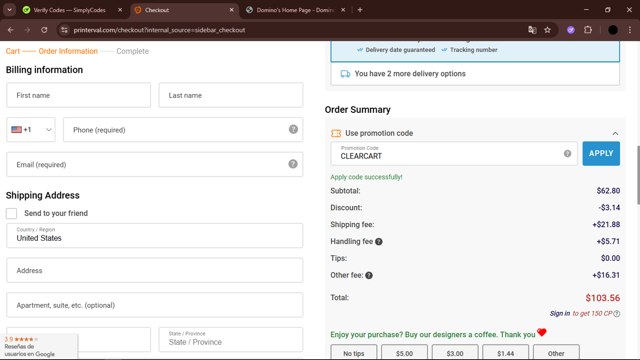Image resolution: width=640 pixels, height=360 pixels.
Task: Go to Cart breadcrumb step
Action: (13, 51)
